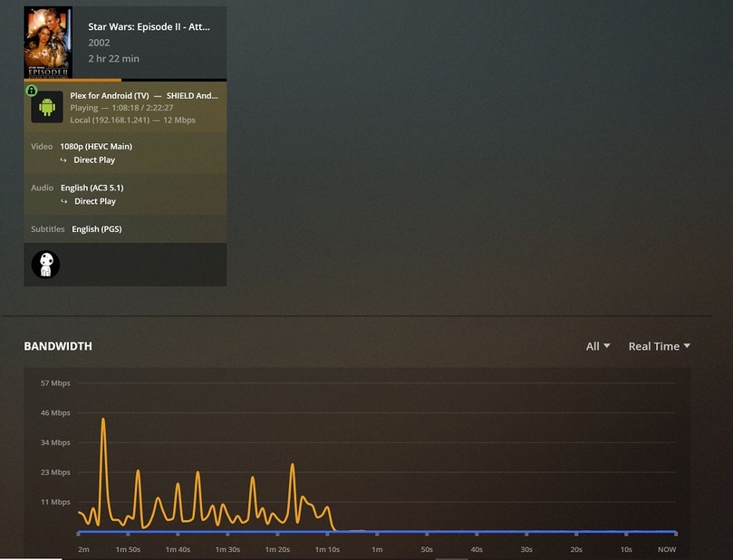Select the '1080p (HEVC Main)' video value
This screenshot has height=560, width=733.
click(96, 147)
